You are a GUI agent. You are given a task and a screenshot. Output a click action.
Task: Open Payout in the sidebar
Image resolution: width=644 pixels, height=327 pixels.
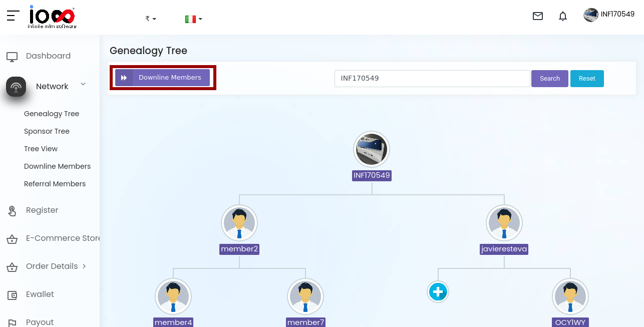pyautogui.click(x=40, y=322)
